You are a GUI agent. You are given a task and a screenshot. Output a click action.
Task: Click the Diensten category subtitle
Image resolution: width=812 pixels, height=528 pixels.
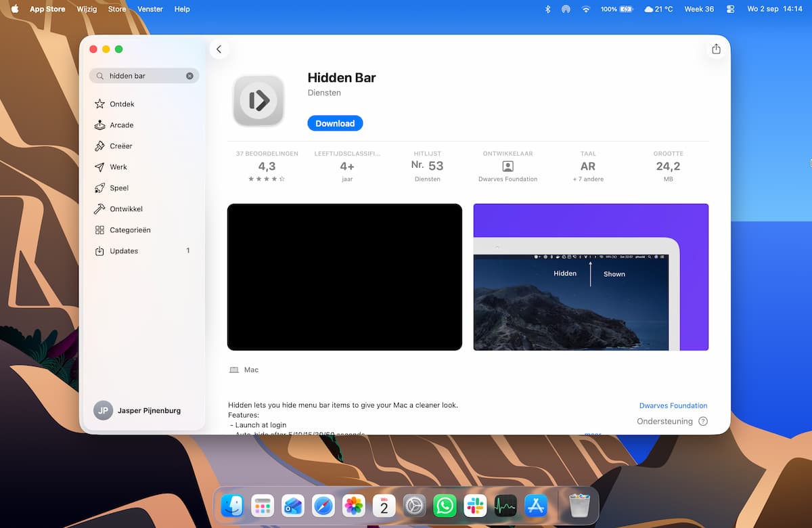[x=324, y=93]
